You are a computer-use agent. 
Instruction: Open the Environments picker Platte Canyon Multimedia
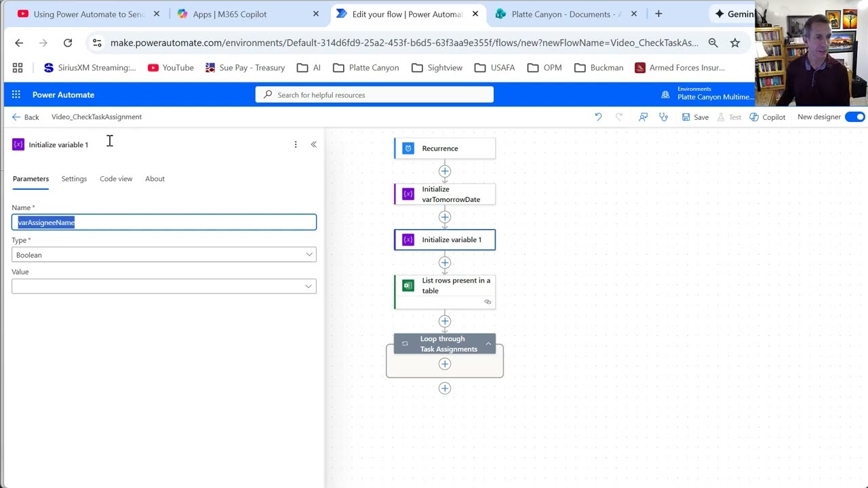(x=708, y=94)
